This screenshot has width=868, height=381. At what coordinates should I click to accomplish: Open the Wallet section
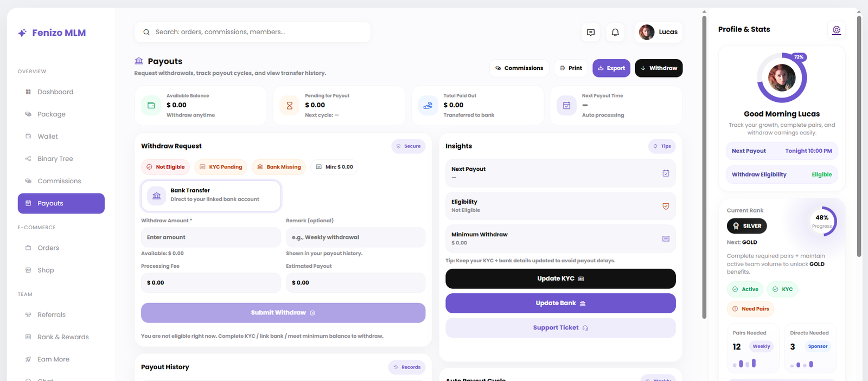61,137
